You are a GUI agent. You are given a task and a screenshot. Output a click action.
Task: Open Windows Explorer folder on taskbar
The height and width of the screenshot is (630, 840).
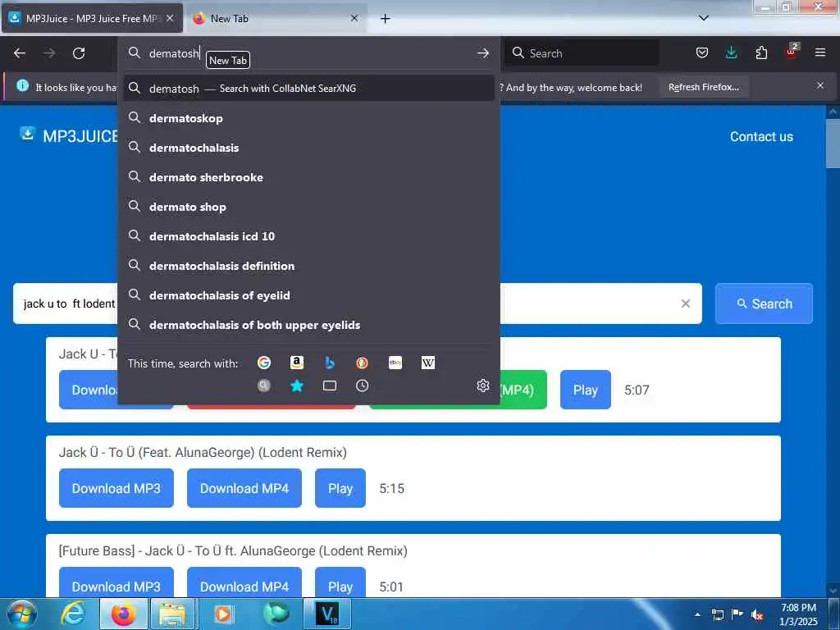172,614
